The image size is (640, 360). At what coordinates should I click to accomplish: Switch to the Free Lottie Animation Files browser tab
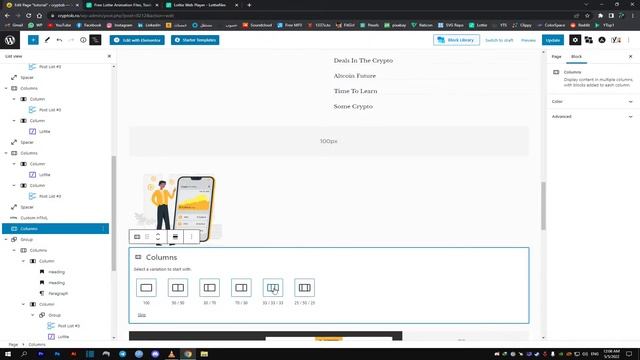pyautogui.click(x=122, y=5)
